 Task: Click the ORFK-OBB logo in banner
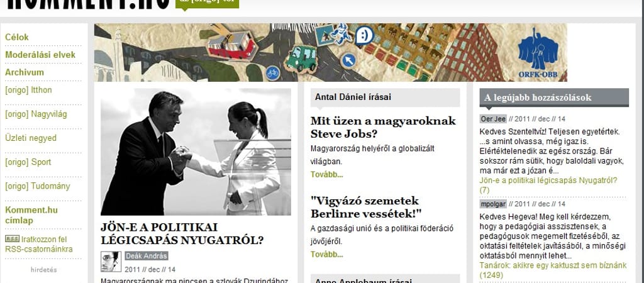[538, 52]
